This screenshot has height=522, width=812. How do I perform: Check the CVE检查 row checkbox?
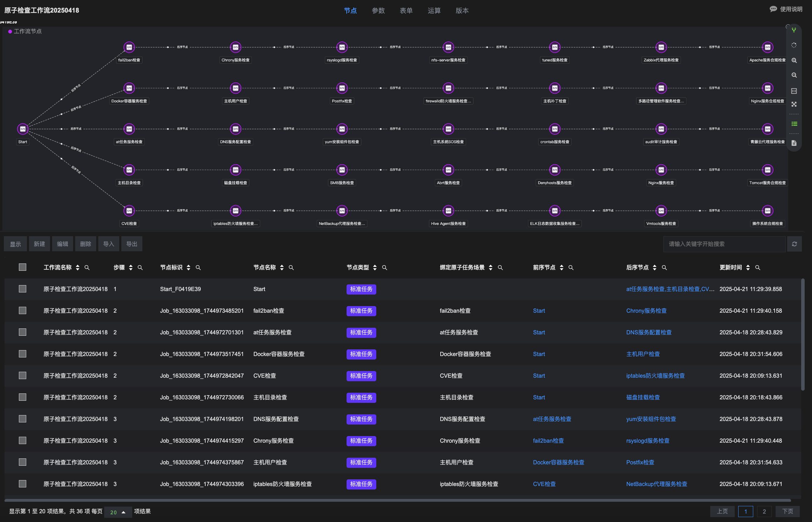click(x=22, y=376)
